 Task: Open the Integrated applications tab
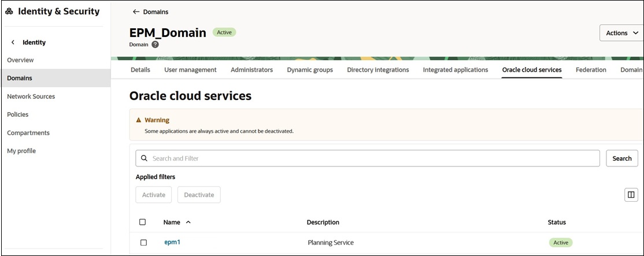coord(456,70)
